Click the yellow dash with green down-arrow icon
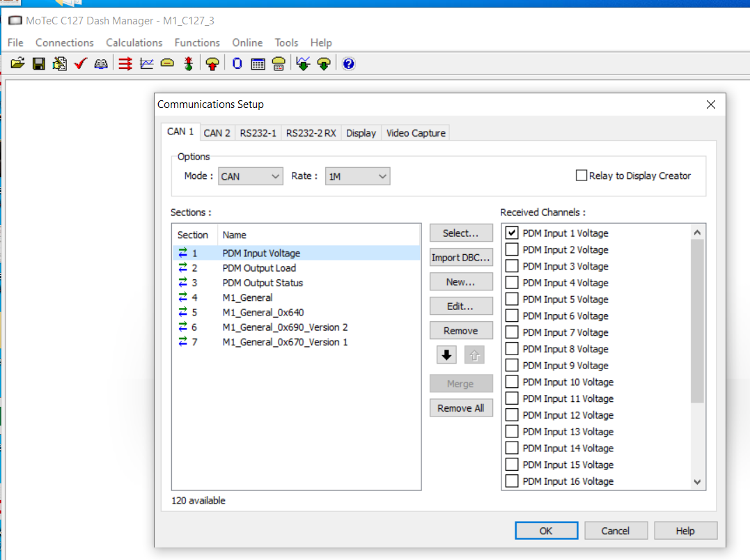 [x=324, y=63]
